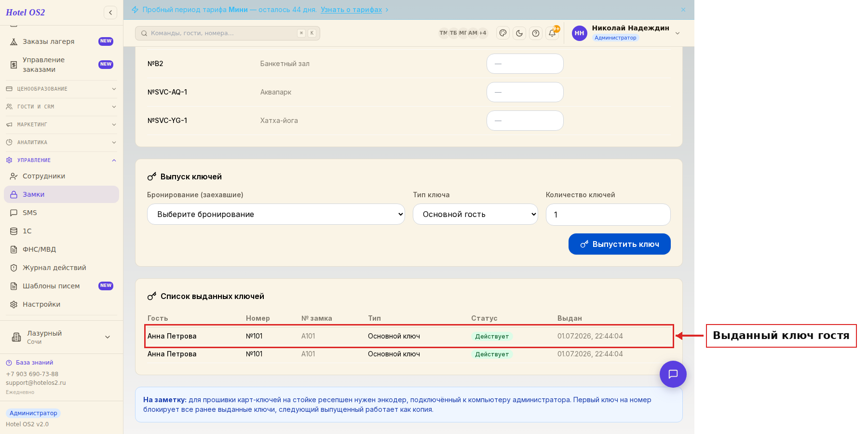Image resolution: width=868 pixels, height=434 pixels.
Task: Open the floating chat bubble button
Action: pos(673,374)
